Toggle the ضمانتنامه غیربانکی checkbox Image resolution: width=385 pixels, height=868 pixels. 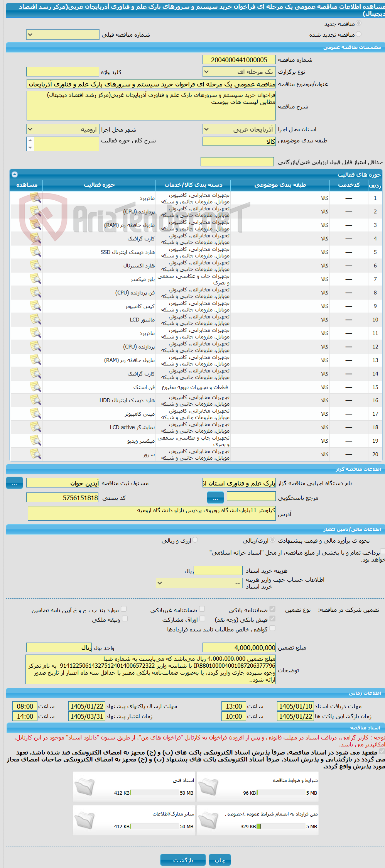click(202, 609)
